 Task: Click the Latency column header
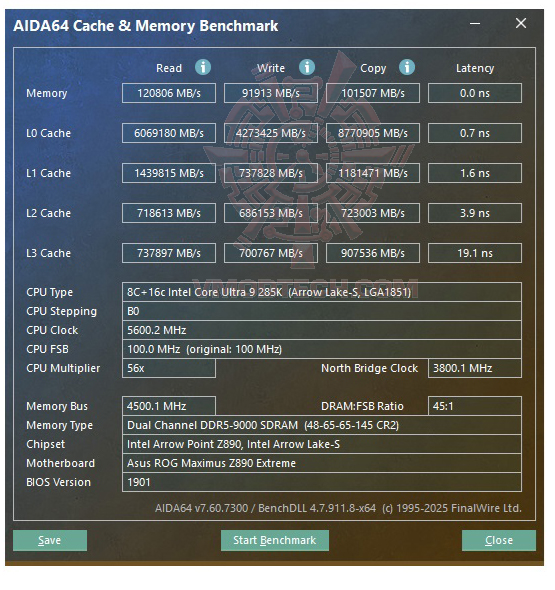click(475, 68)
